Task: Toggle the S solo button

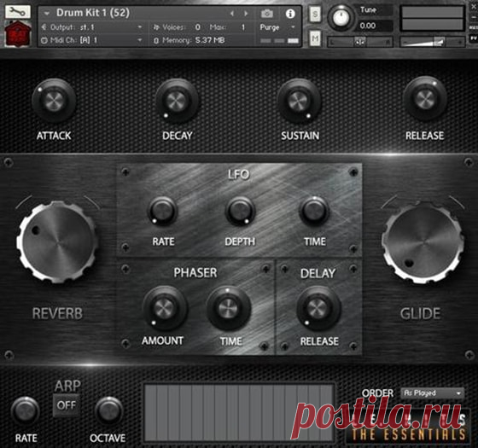Action: pyautogui.click(x=315, y=14)
